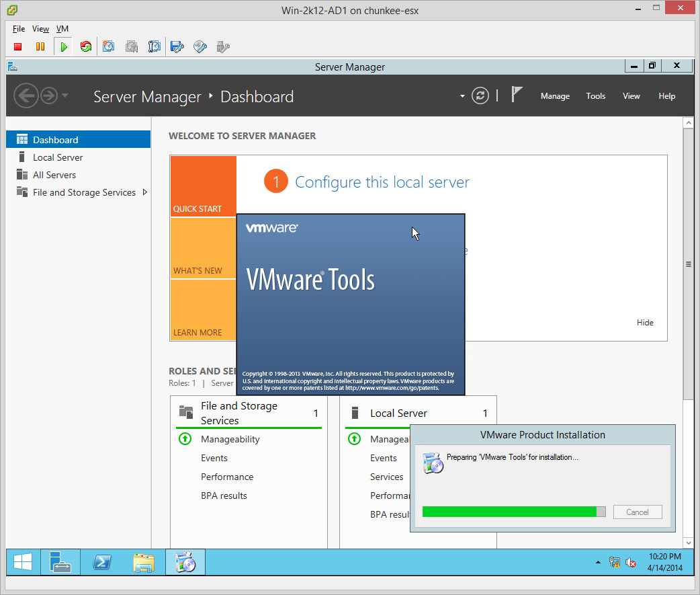Open the dropdown arrow beside refresh icon
This screenshot has height=595, width=700.
(462, 96)
